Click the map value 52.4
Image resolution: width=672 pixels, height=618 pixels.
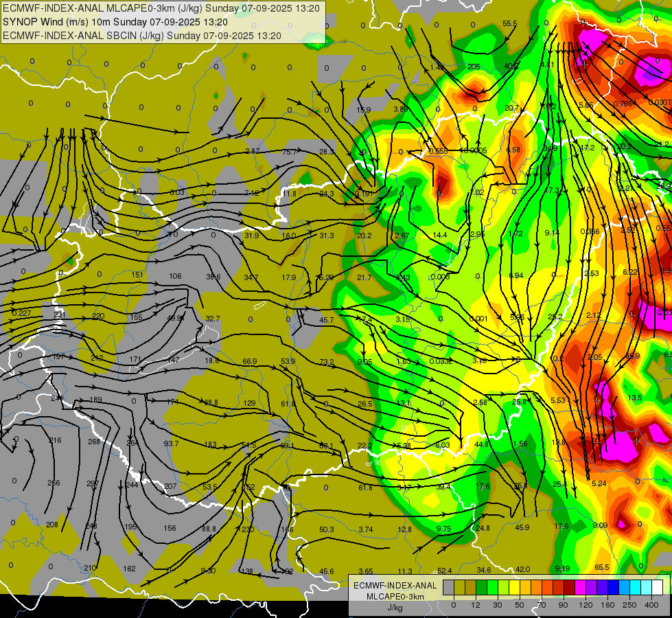[x=444, y=571]
